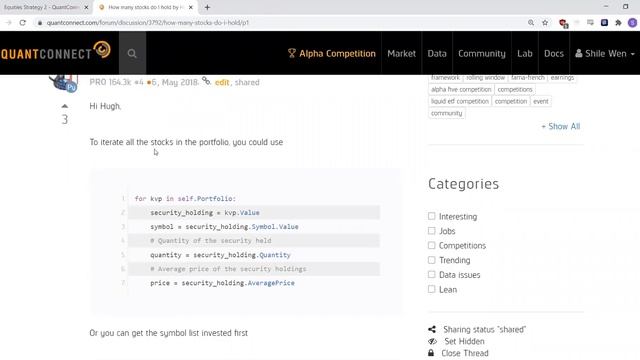Open the Market menu item
Image resolution: width=640 pixels, height=360 pixels.
click(x=402, y=53)
